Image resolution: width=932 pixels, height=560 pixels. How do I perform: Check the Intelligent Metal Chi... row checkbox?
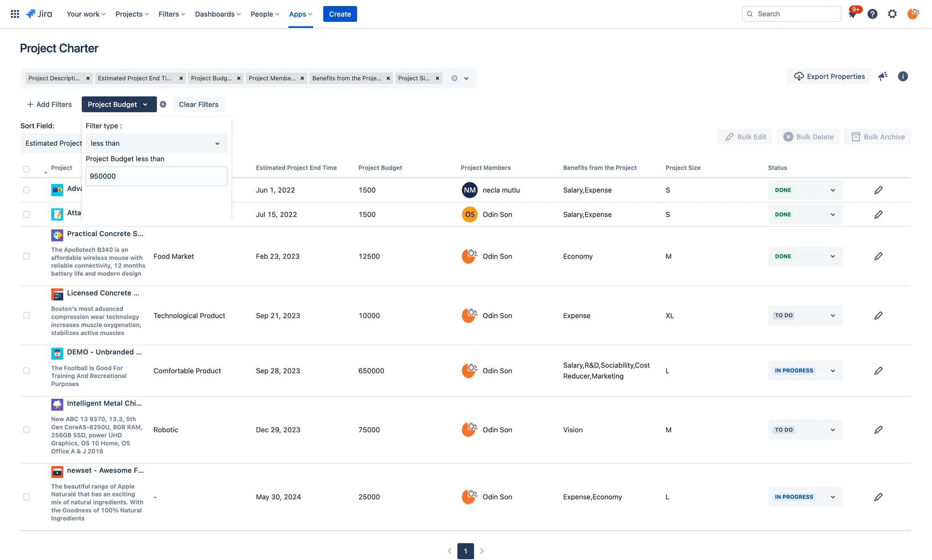click(x=27, y=430)
